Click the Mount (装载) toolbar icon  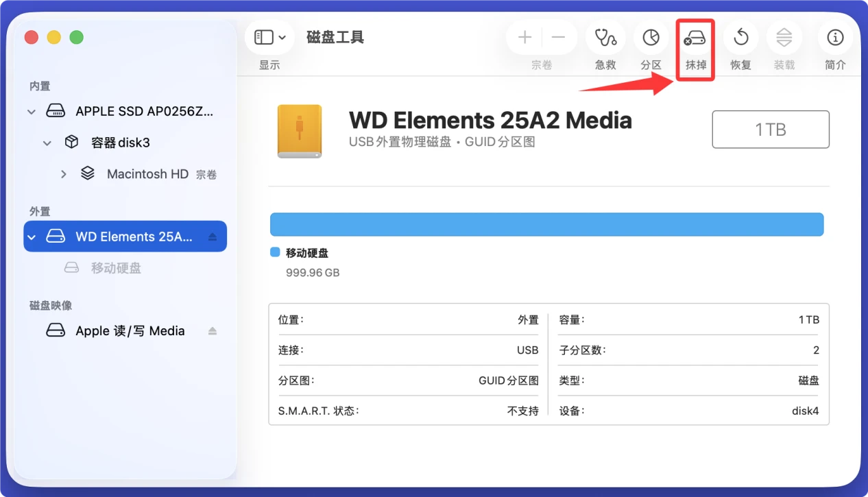tap(784, 37)
